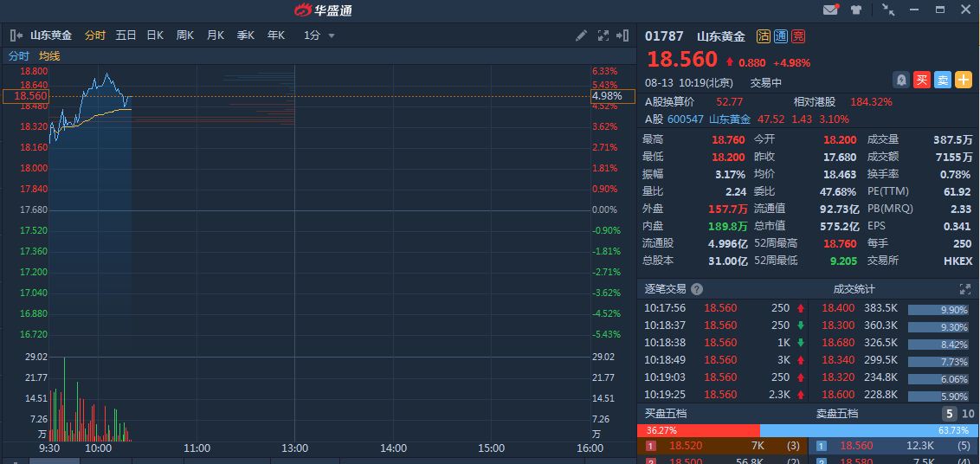Select the 10:18:38 trade row
The height and width of the screenshot is (464, 980).
pos(725,343)
